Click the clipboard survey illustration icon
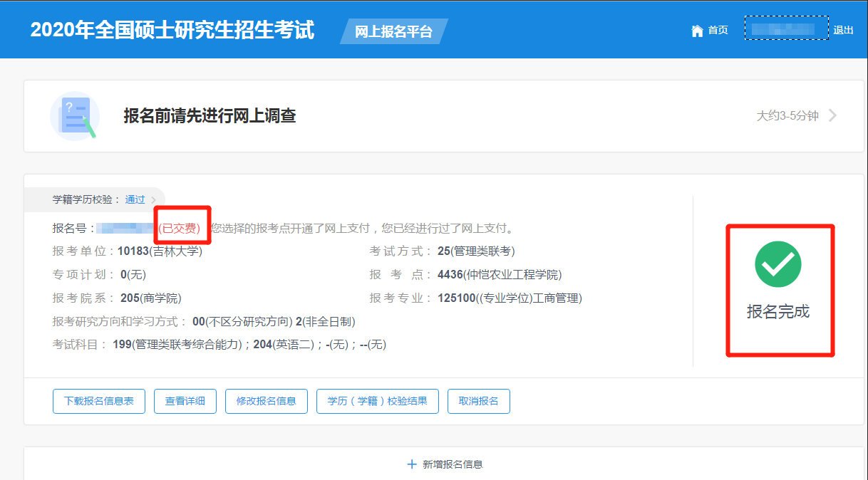The height and width of the screenshot is (480, 868). (74, 115)
